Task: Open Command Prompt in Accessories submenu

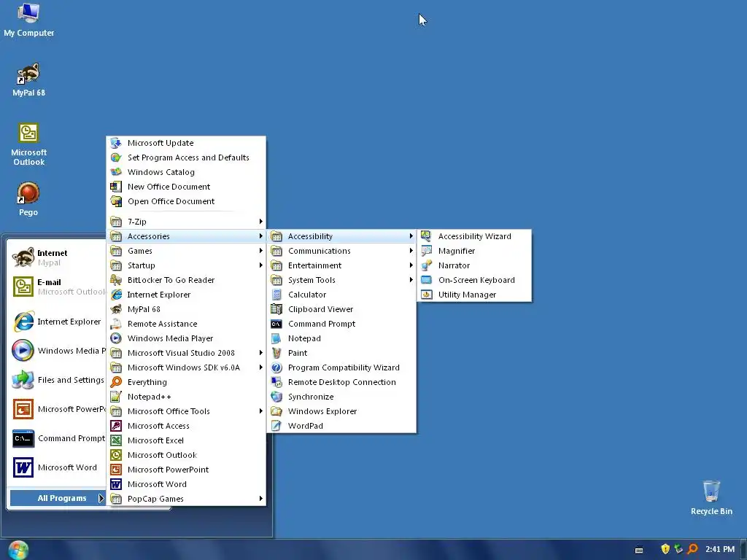Action: click(x=341, y=324)
